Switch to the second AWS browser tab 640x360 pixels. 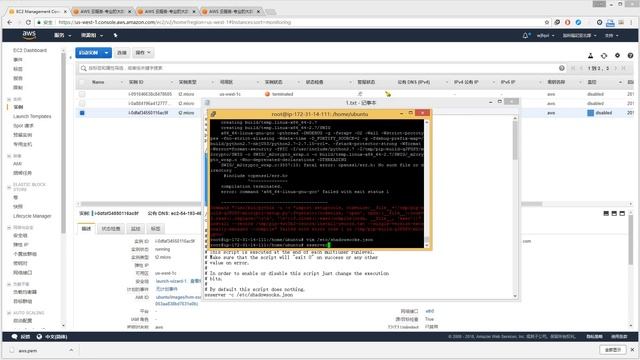coord(102,11)
